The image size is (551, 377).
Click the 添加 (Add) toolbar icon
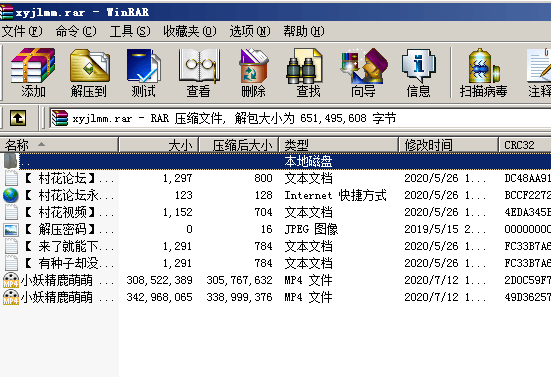pyautogui.click(x=33, y=73)
